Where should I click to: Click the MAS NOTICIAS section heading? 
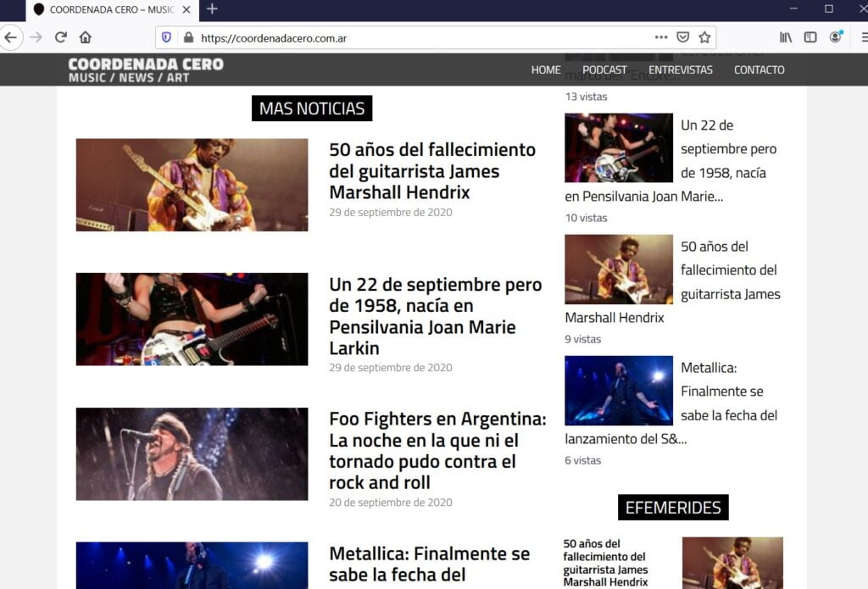click(x=312, y=108)
